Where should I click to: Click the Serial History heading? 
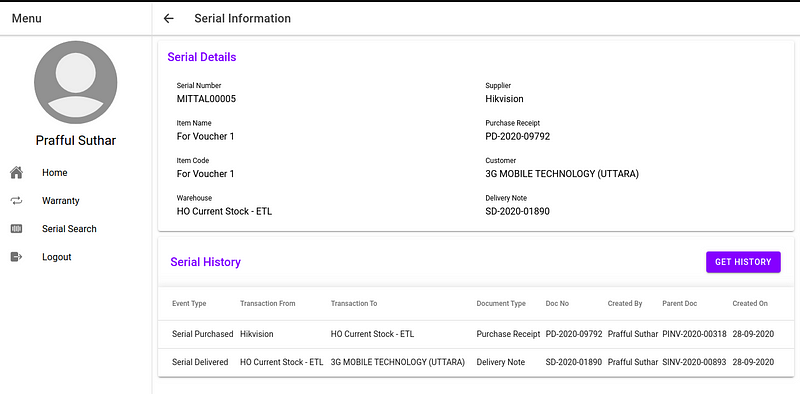[x=205, y=262]
